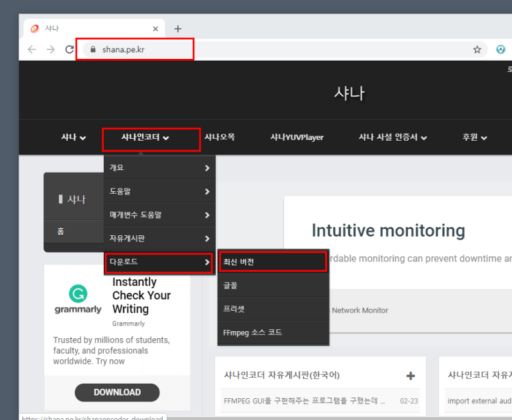This screenshot has width=512, height=420.
Task: Expand 샤나 사설 인증서 menu
Action: point(393,137)
